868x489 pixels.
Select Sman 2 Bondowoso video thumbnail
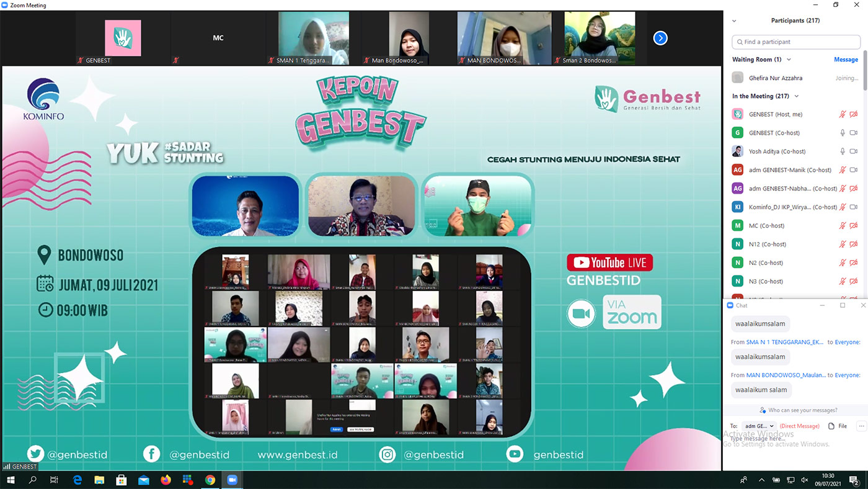click(600, 38)
